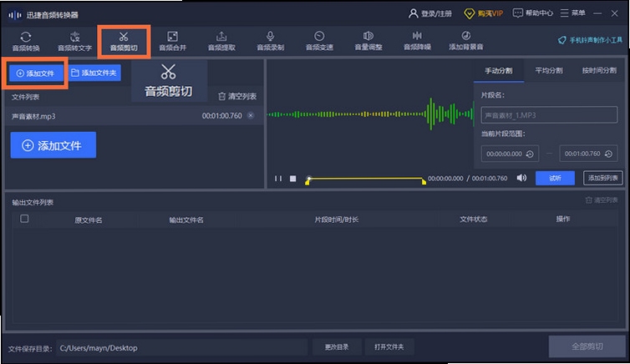
Task: Click the 试听 preview button
Action: click(x=555, y=178)
